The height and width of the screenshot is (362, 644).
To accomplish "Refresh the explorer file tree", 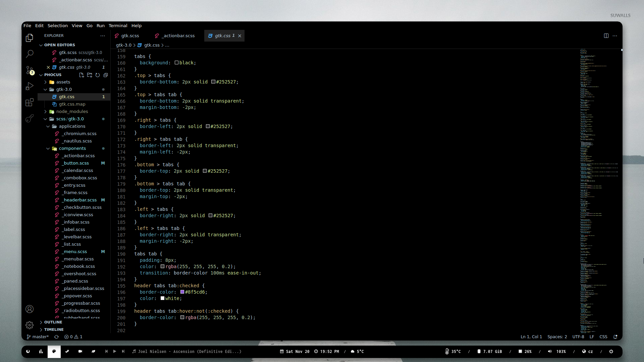I will point(98,75).
